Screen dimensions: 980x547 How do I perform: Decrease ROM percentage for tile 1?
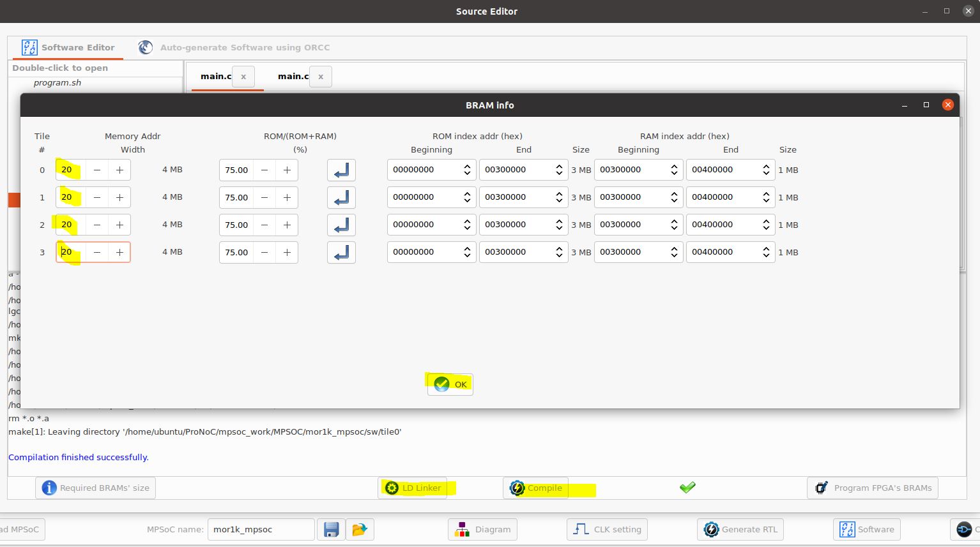264,197
